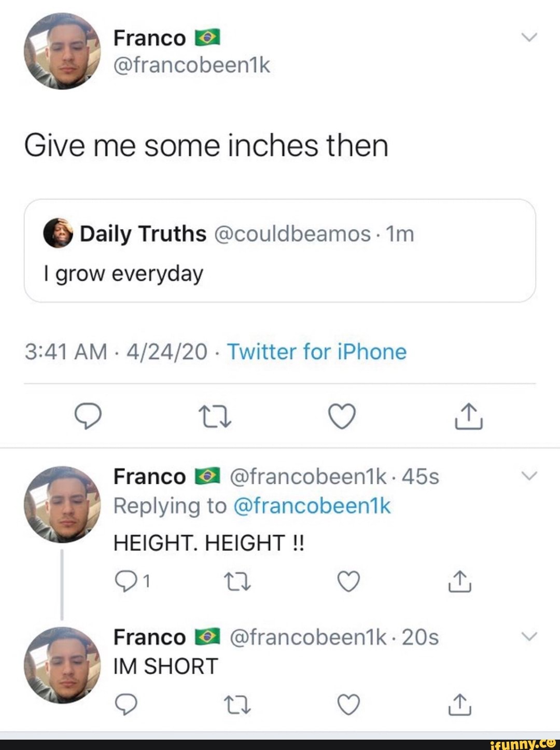The image size is (560, 750).
Task: Like the 'HEIGHT. HEIGHT !!' reply
Action: (x=347, y=581)
